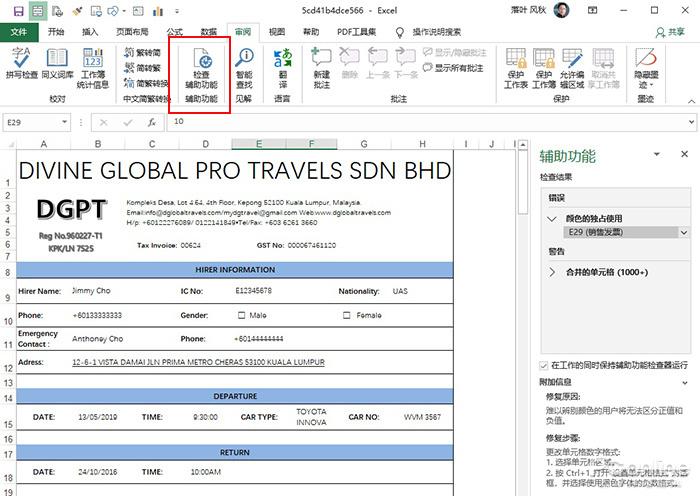Open the Help (帮助) tab

coord(311,32)
